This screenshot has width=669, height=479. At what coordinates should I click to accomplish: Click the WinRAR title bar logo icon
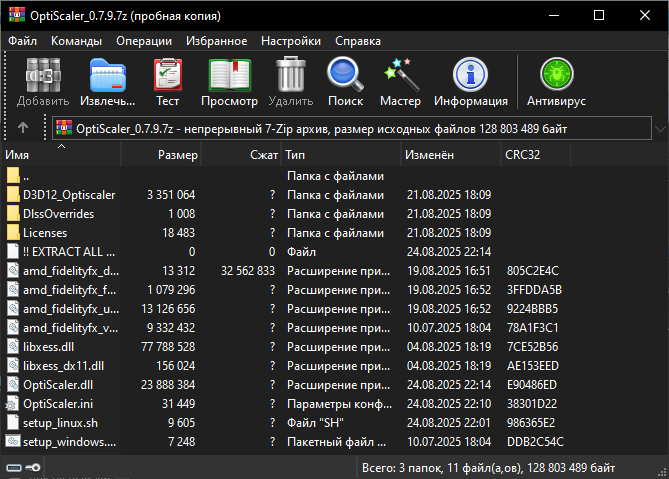16,15
